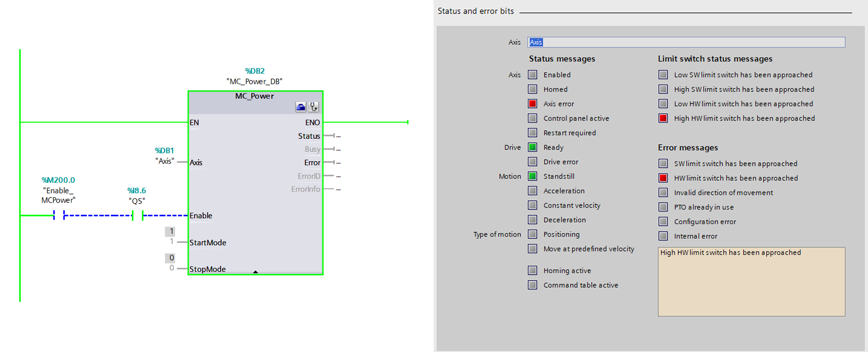Click the QS contact %I8.6

(138, 215)
